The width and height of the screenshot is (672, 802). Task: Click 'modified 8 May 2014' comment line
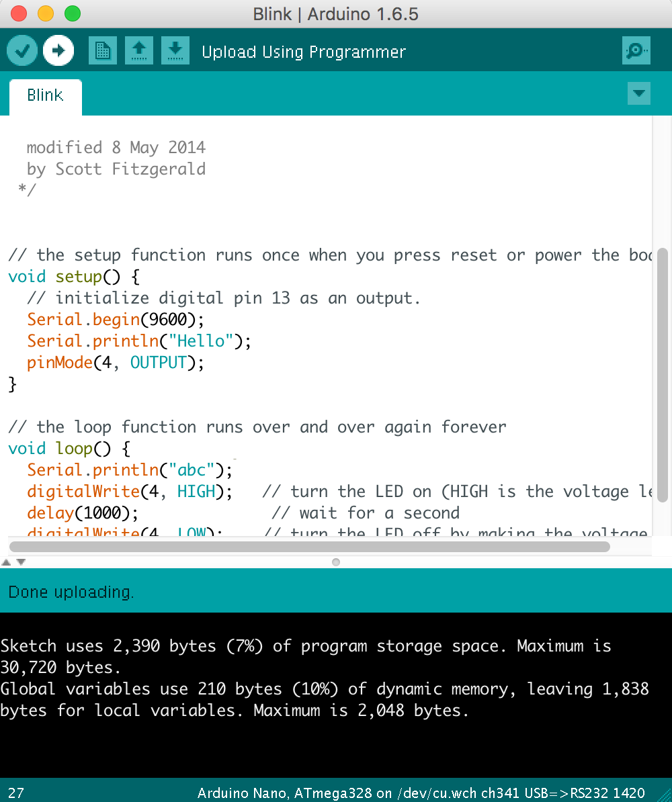click(116, 148)
